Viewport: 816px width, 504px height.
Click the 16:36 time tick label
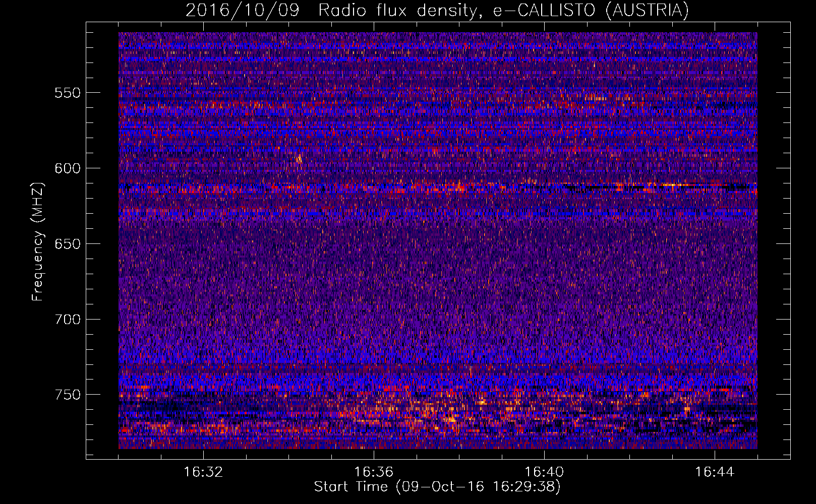click(x=374, y=472)
